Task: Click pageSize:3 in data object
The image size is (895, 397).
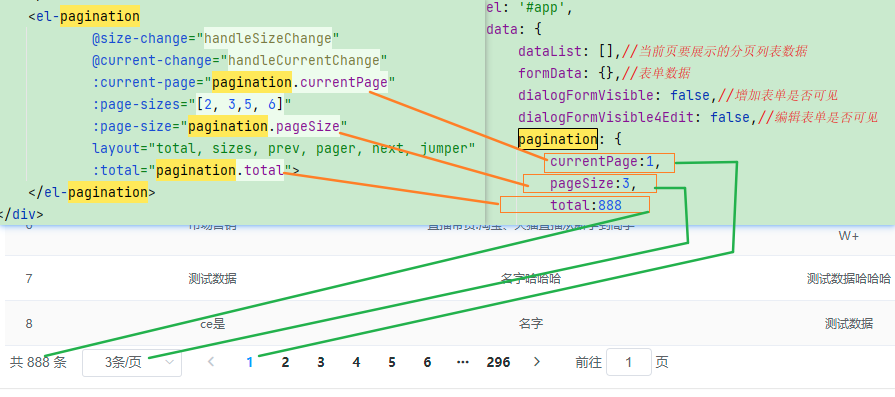Action: tap(594, 184)
